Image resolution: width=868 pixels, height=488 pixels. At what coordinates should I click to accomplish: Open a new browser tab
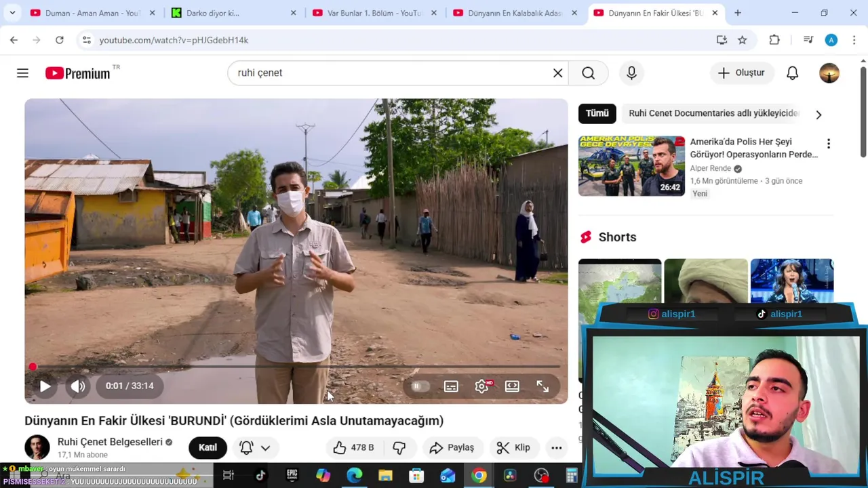(737, 13)
